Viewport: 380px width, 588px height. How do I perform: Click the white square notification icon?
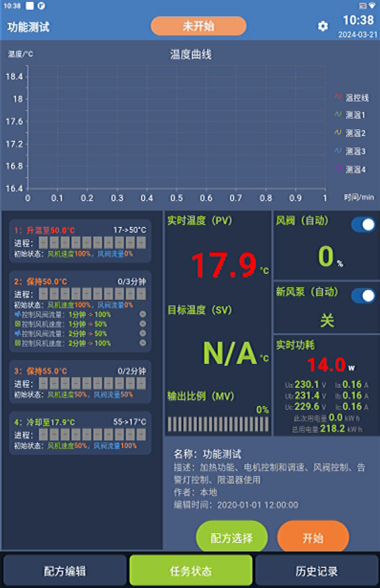point(29,6)
